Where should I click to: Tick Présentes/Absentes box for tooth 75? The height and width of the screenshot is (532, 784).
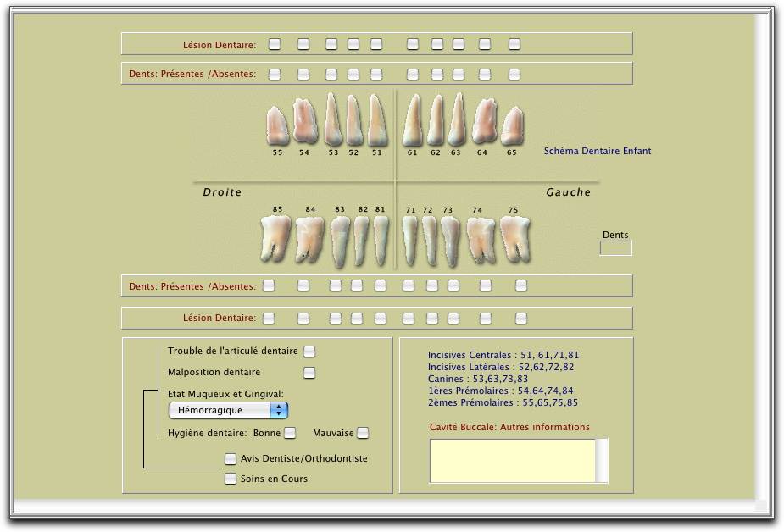[521, 285]
